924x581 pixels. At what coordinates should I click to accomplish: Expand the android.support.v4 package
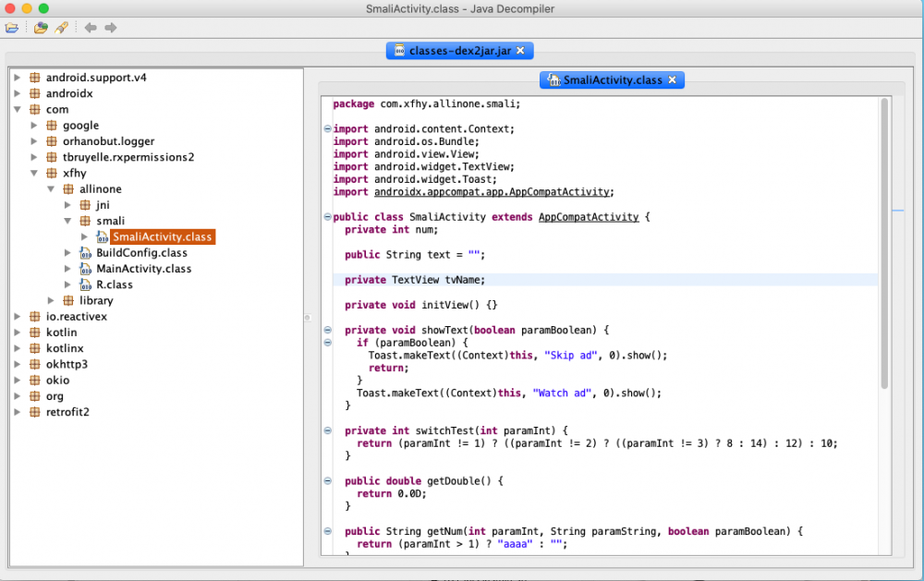[x=18, y=78]
